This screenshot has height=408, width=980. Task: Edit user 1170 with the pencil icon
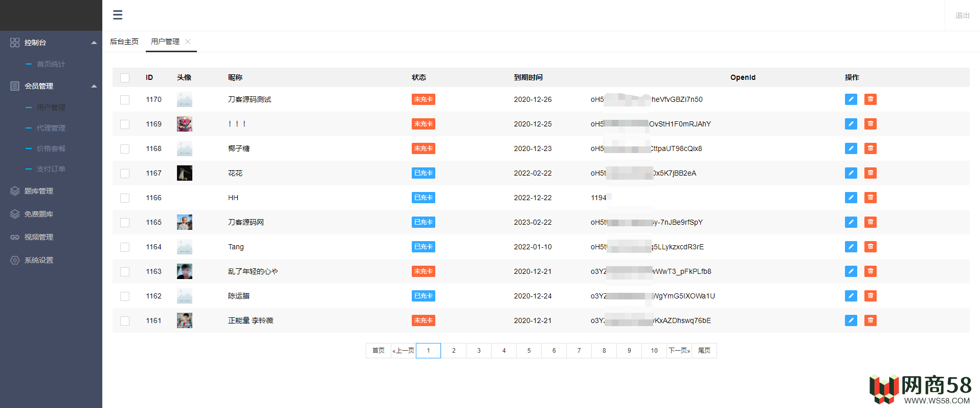pyautogui.click(x=851, y=99)
